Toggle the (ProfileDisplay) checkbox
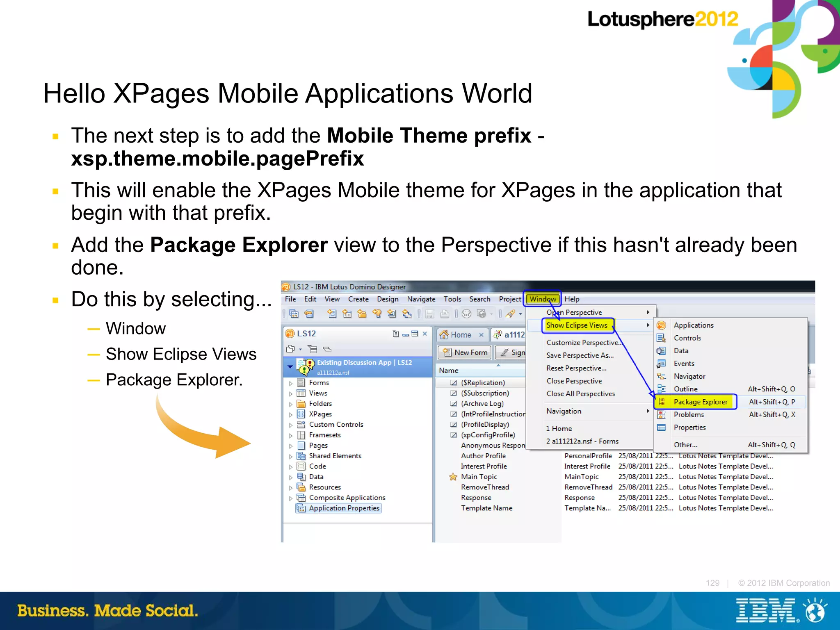Viewport: 840px width, 630px height. pyautogui.click(x=454, y=424)
